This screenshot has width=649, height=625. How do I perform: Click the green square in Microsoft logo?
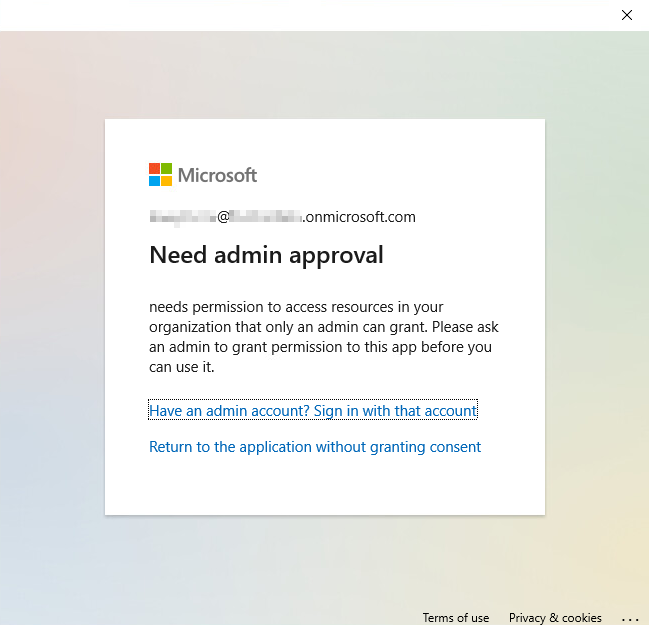tap(166, 169)
